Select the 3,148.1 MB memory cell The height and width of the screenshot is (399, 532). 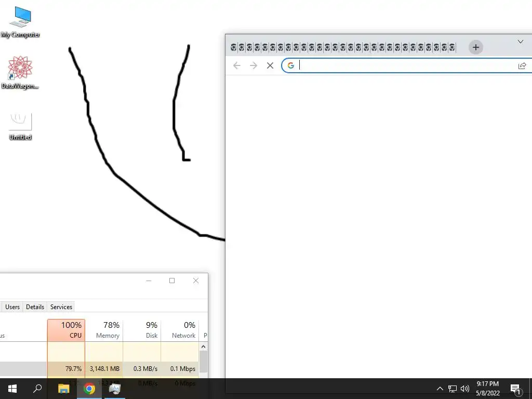coord(104,369)
